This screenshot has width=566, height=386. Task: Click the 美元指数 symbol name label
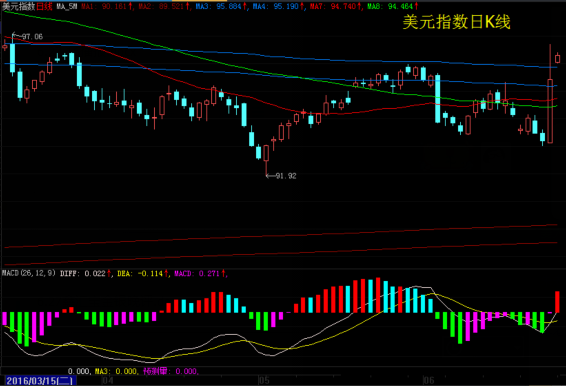[19, 6]
